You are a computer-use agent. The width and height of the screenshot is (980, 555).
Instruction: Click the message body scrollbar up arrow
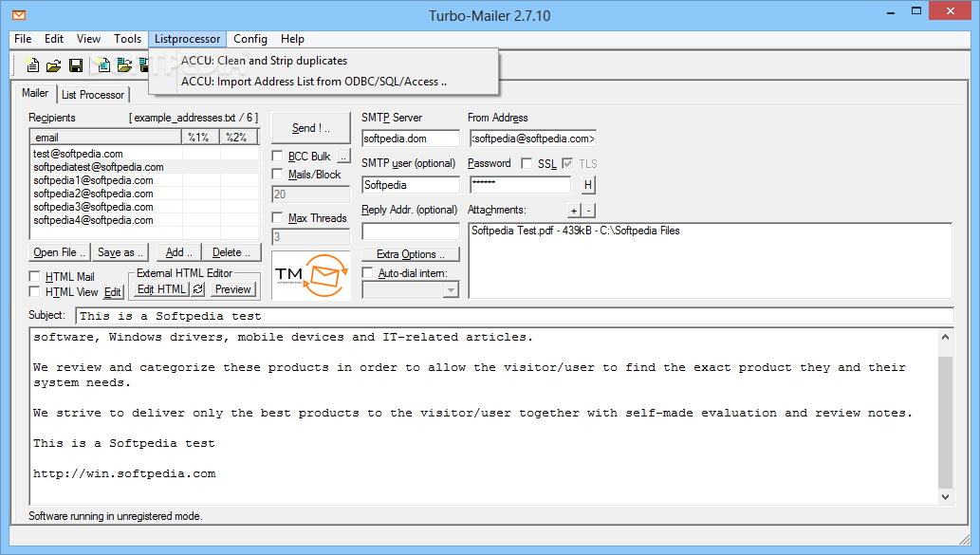[x=945, y=338]
